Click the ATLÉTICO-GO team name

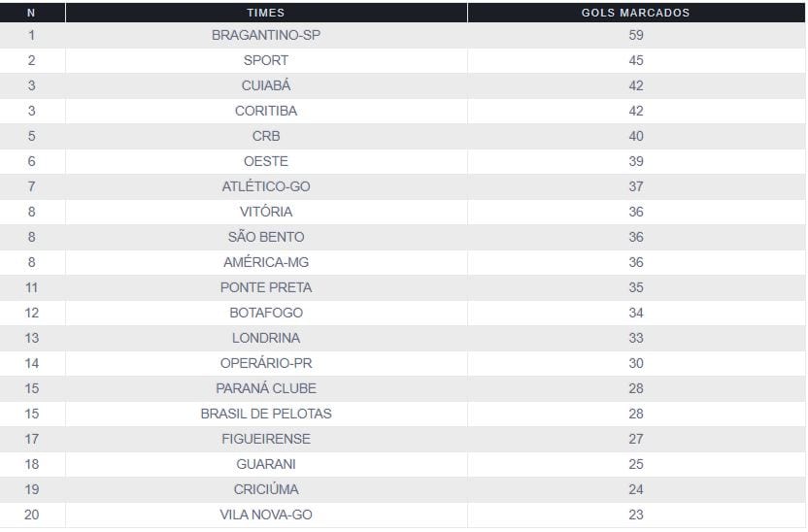tap(266, 186)
